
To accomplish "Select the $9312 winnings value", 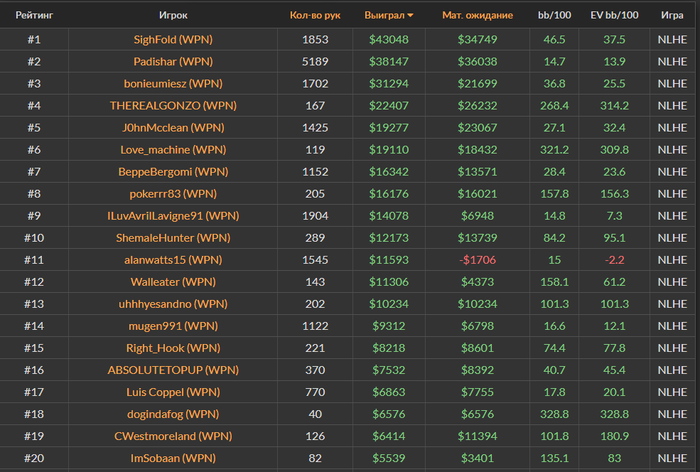I will pos(388,326).
